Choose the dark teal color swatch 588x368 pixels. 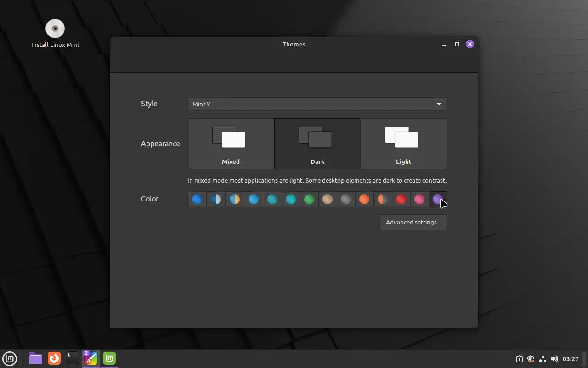[272, 199]
